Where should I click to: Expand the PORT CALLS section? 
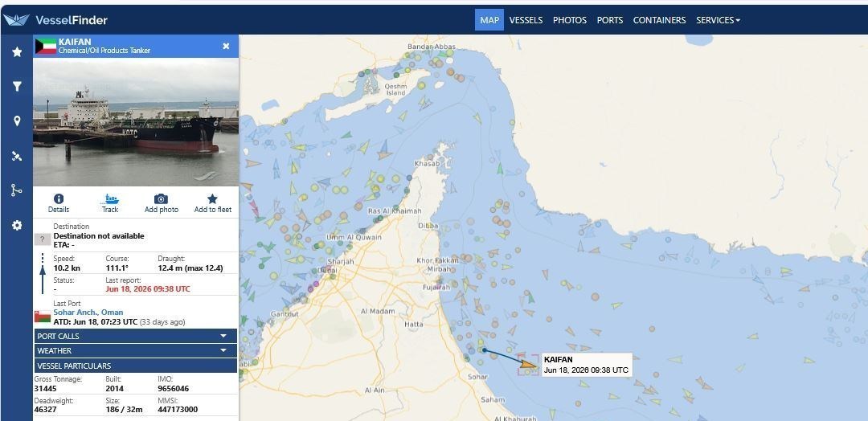click(136, 336)
